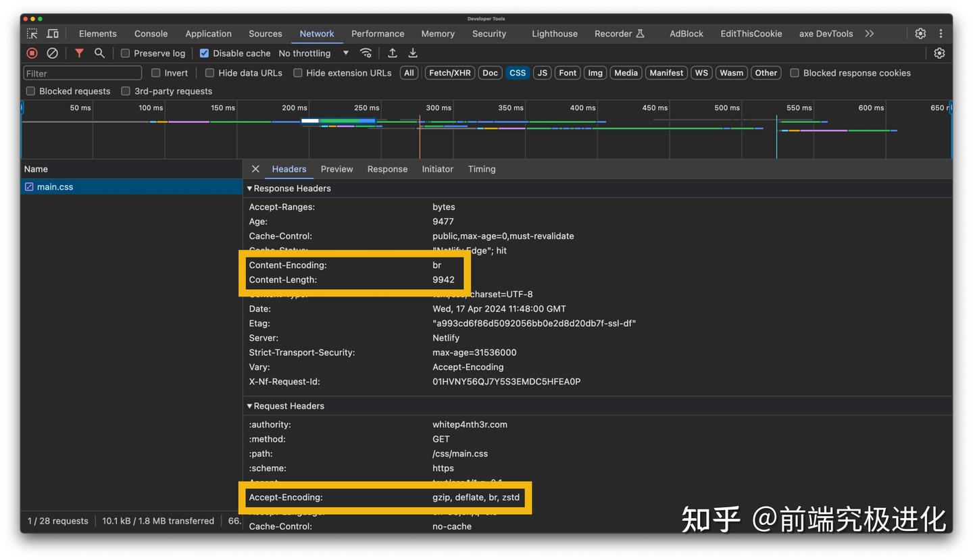Filter by Media requests
This screenshot has width=973, height=560.
coord(626,73)
